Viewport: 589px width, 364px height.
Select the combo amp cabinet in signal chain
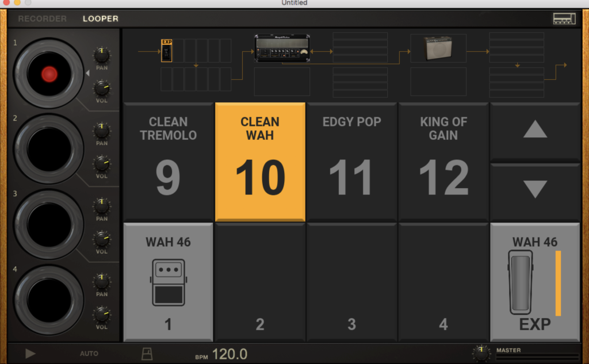pos(438,48)
